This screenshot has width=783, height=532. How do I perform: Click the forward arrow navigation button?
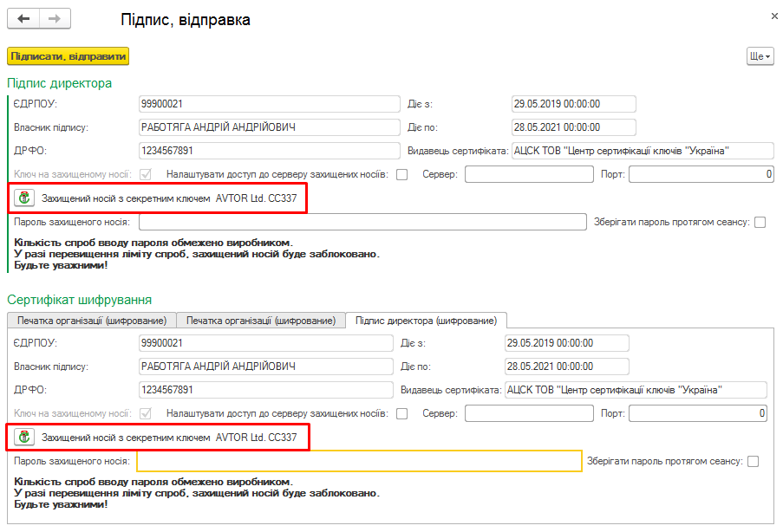tap(55, 19)
